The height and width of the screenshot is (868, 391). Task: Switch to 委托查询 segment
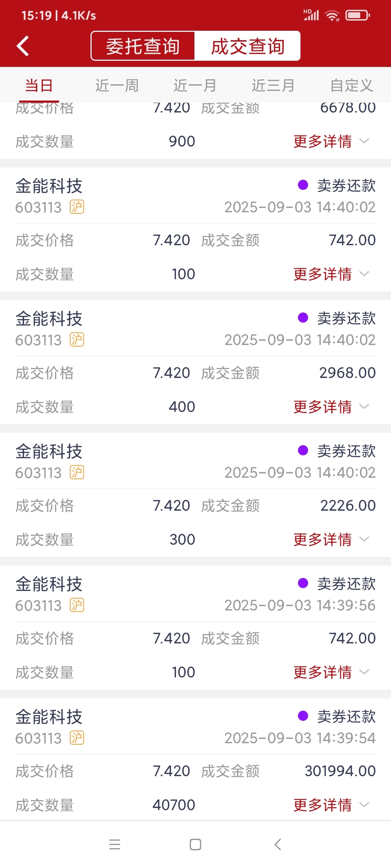[x=143, y=46]
